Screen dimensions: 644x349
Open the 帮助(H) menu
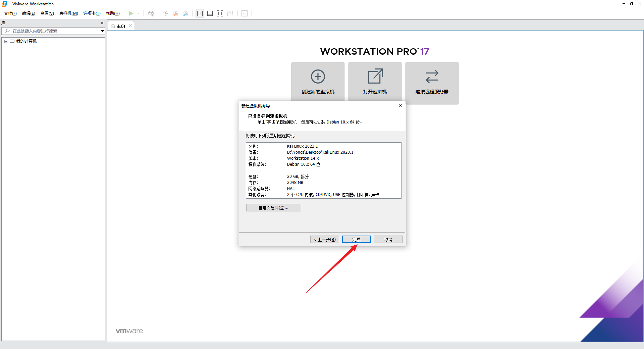pos(113,13)
